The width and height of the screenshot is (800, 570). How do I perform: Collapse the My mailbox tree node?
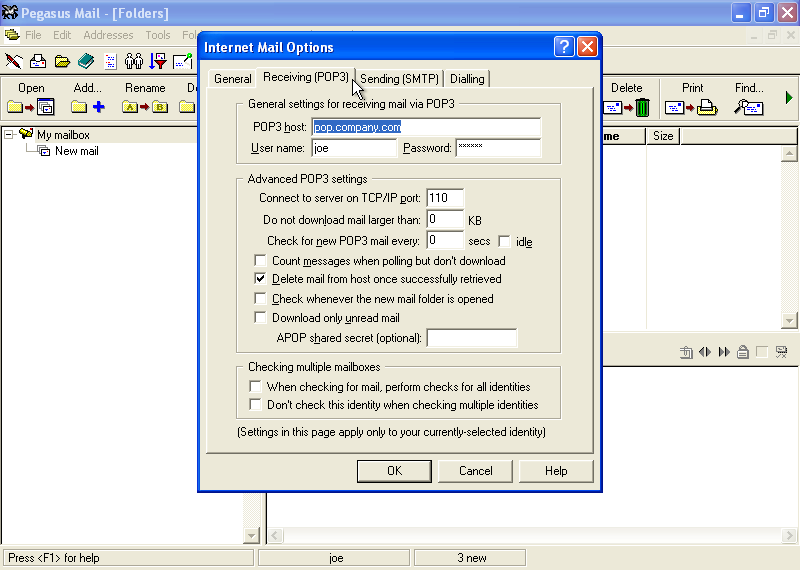point(9,135)
